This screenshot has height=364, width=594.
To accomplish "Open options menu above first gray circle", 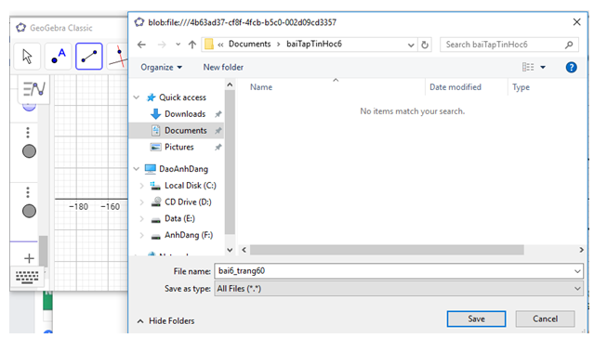I will (28, 133).
